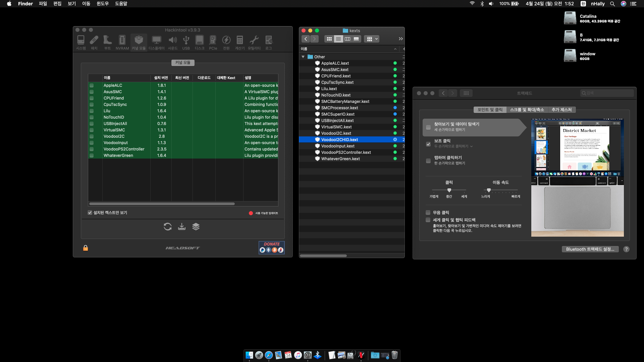Toggle 설치된 켁스트만 보기 checkbox

(90, 213)
